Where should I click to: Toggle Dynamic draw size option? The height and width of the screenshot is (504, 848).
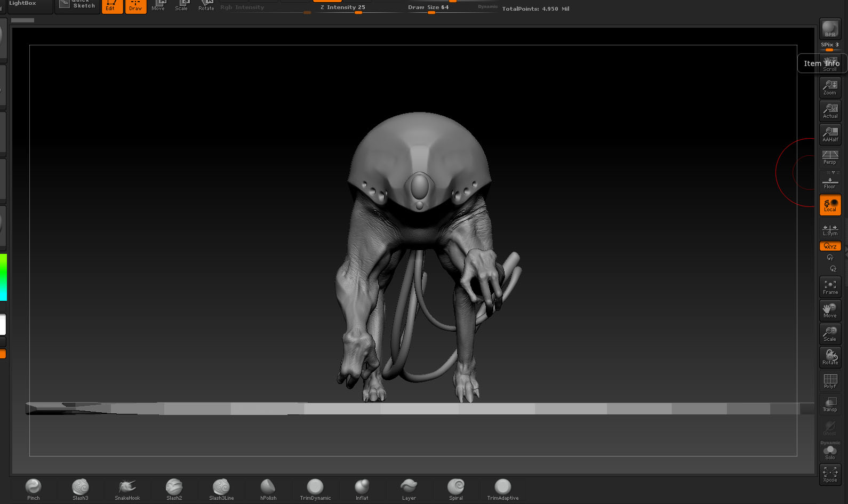coord(487,6)
